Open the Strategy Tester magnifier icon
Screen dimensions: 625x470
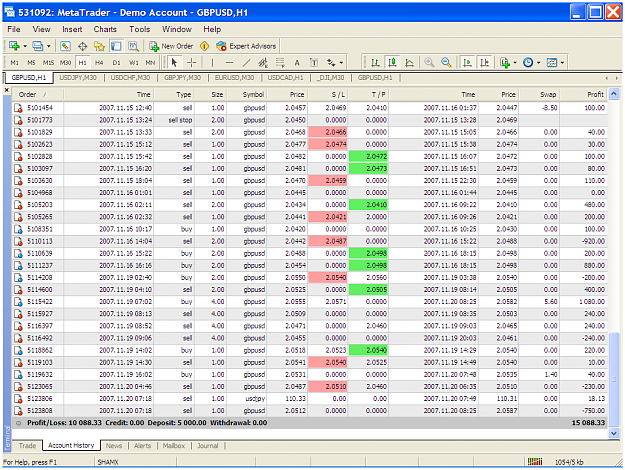click(x=133, y=46)
